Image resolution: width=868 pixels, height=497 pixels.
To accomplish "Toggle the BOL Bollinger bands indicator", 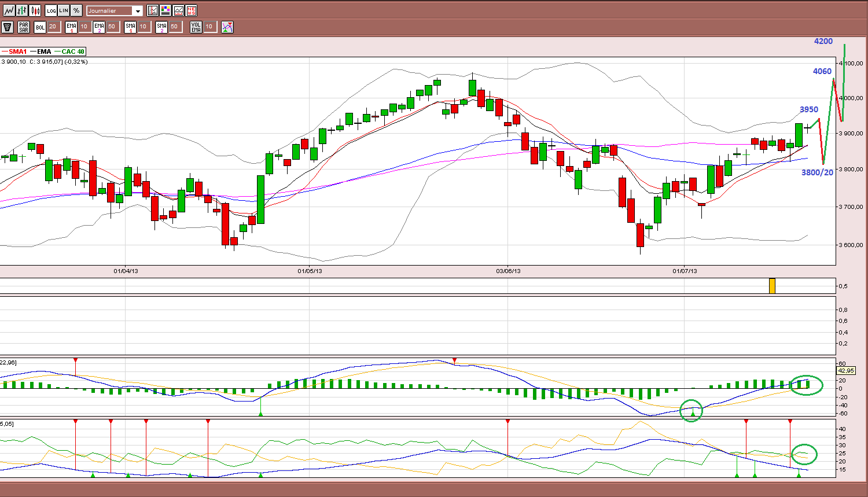I will pyautogui.click(x=40, y=27).
